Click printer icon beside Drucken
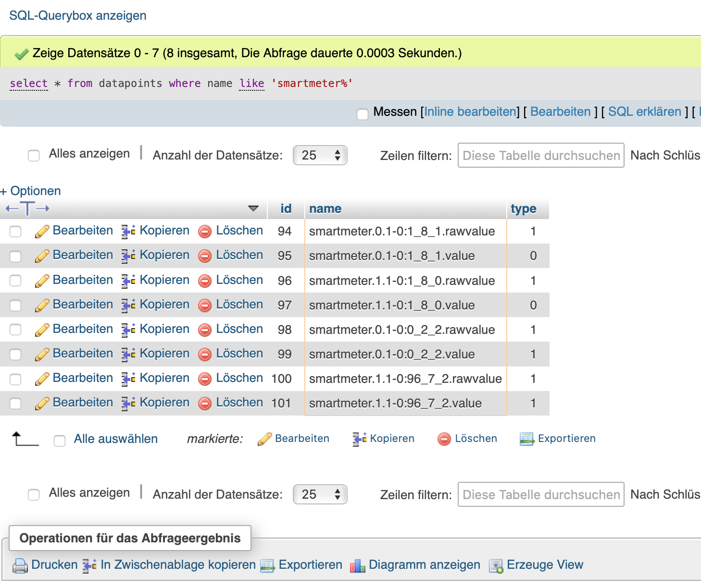 20,566
